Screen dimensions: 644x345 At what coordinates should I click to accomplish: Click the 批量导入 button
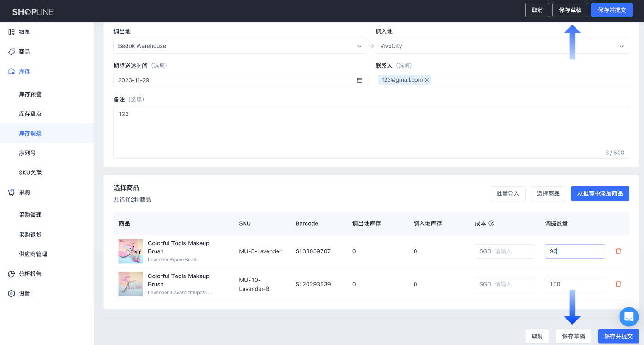[x=507, y=193]
